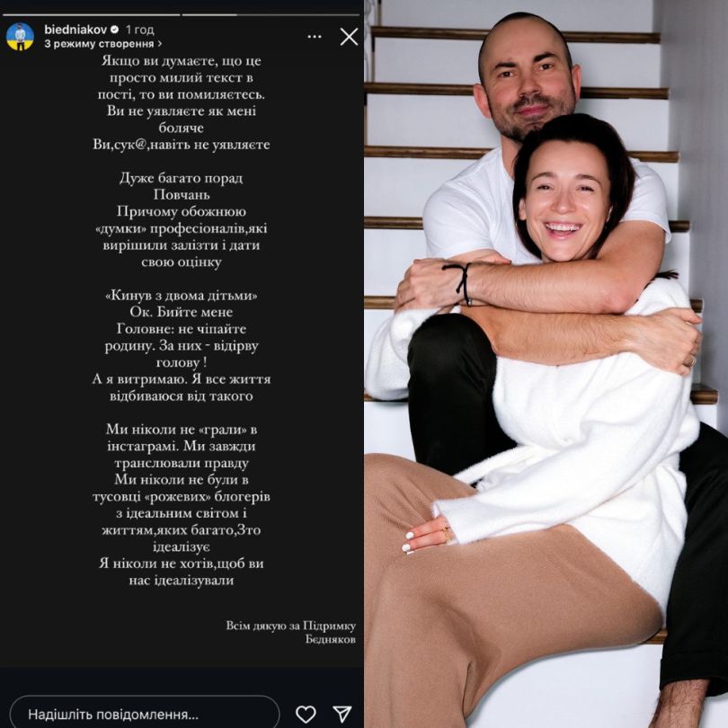Viewport: 728px width, 728px height.
Task: Tap the quote "Кинув з двома дітьми"
Action: coord(181,296)
